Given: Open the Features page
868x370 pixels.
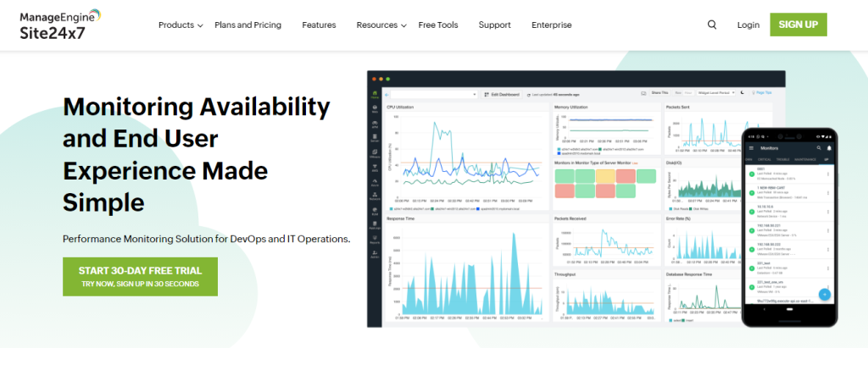Looking at the screenshot, I should pyautogui.click(x=319, y=25).
